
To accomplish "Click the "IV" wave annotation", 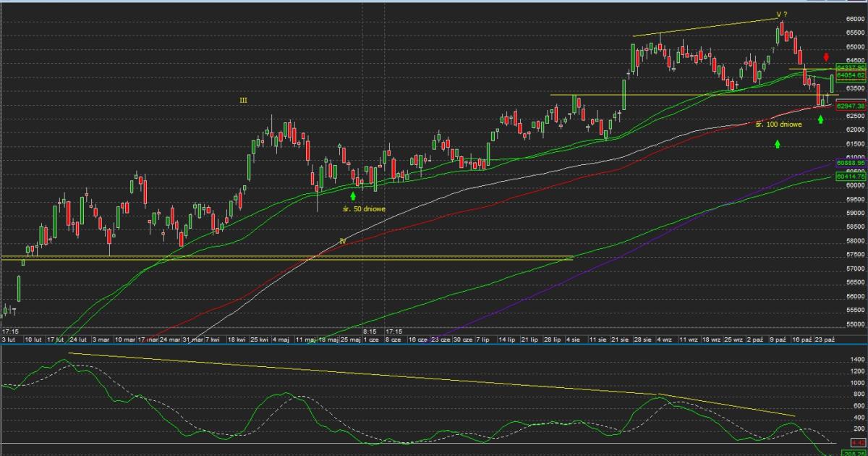I will point(343,240).
